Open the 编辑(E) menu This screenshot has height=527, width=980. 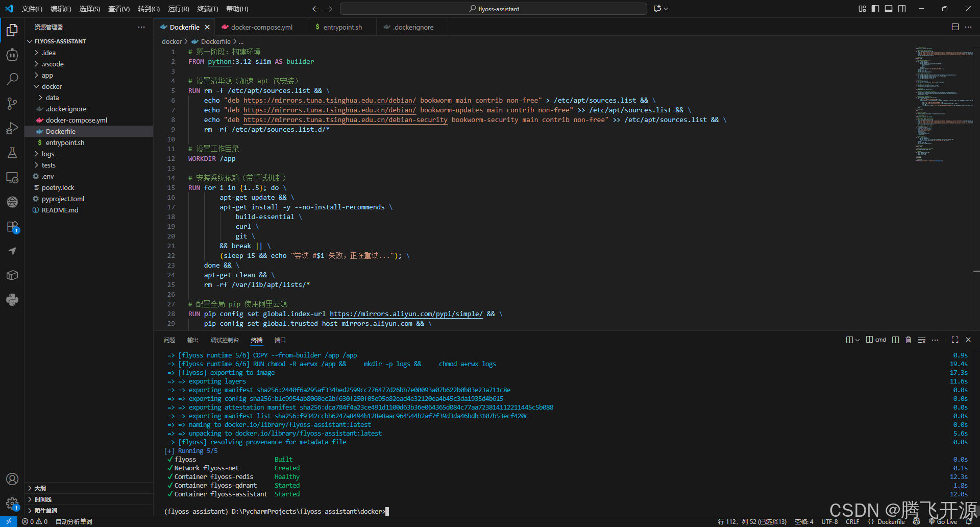click(x=61, y=9)
